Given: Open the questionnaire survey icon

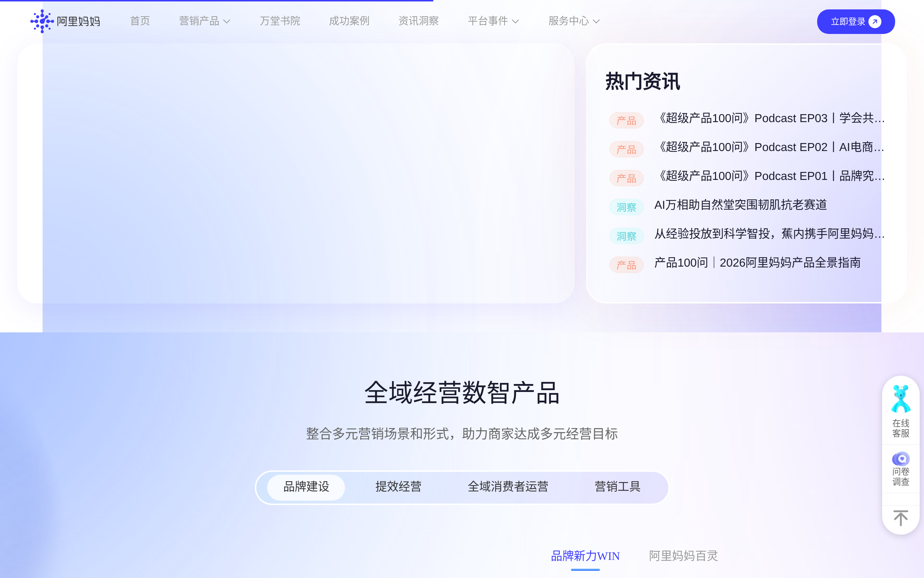Looking at the screenshot, I should [x=901, y=458].
